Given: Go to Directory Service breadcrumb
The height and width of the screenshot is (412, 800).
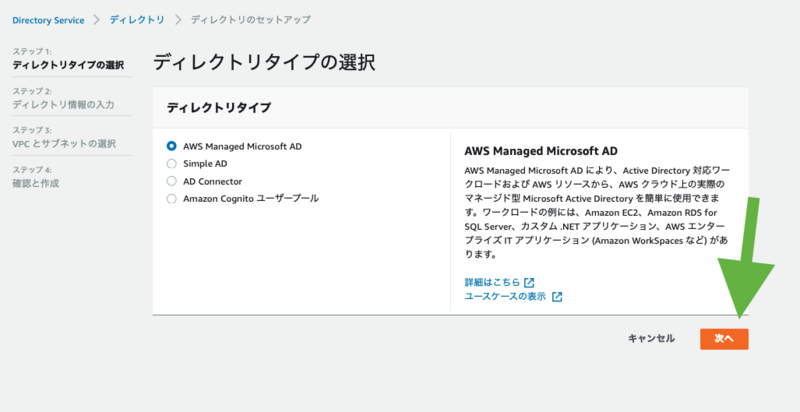Looking at the screenshot, I should [x=48, y=20].
